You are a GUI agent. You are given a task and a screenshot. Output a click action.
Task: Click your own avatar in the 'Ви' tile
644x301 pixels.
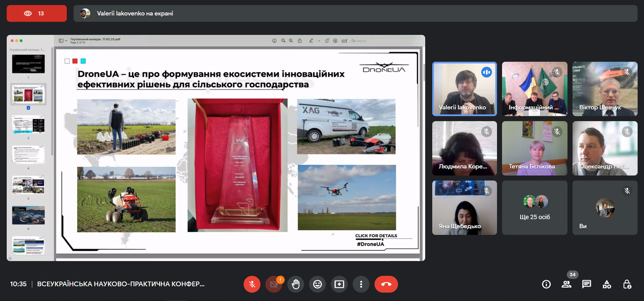coord(605,208)
